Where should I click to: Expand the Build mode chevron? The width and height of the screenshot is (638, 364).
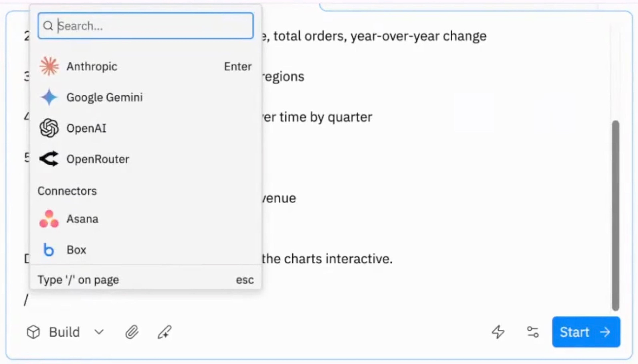(99, 332)
